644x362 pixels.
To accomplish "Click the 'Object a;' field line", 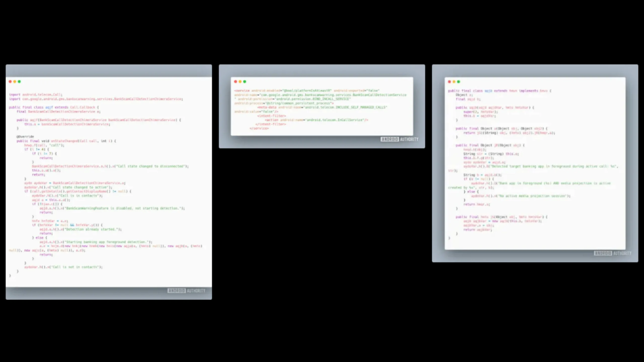I will point(464,95).
